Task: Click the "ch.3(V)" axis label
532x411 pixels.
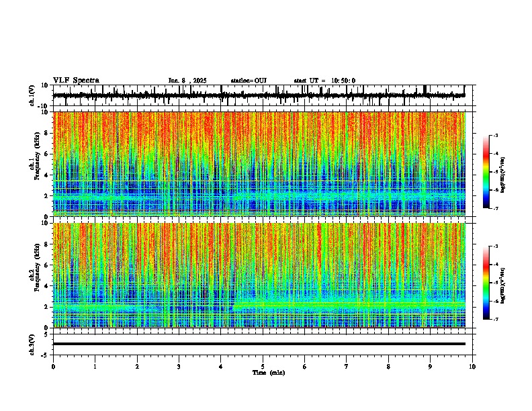Action: tap(32, 345)
